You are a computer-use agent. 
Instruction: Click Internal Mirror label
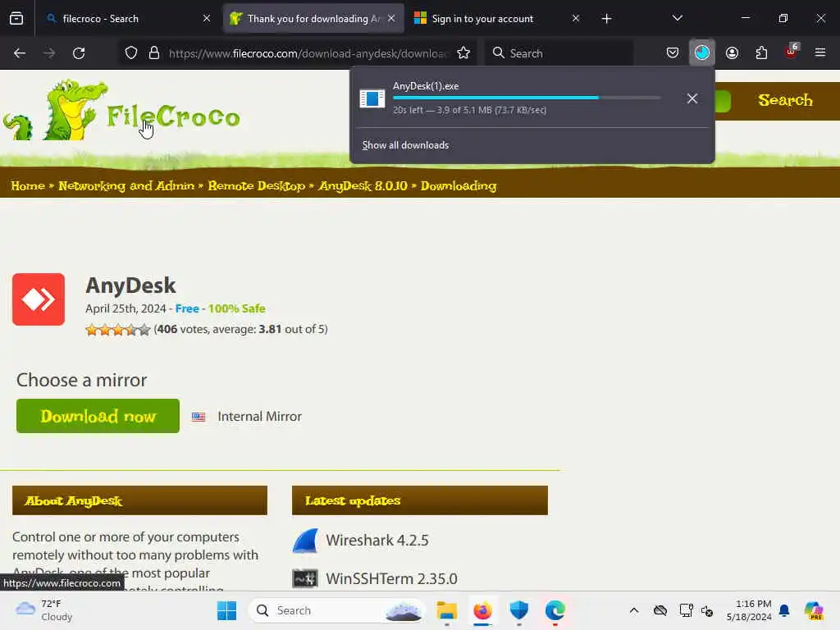[260, 416]
